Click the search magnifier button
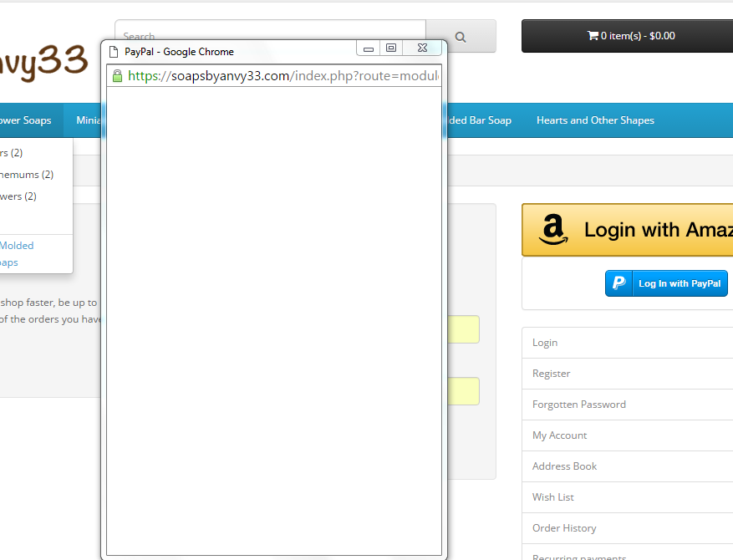 pos(461,37)
